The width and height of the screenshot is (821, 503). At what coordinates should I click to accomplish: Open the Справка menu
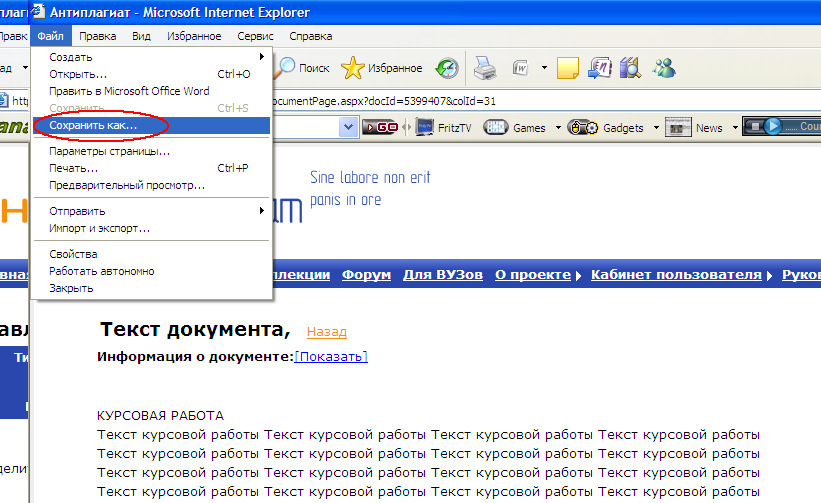pyautogui.click(x=310, y=36)
